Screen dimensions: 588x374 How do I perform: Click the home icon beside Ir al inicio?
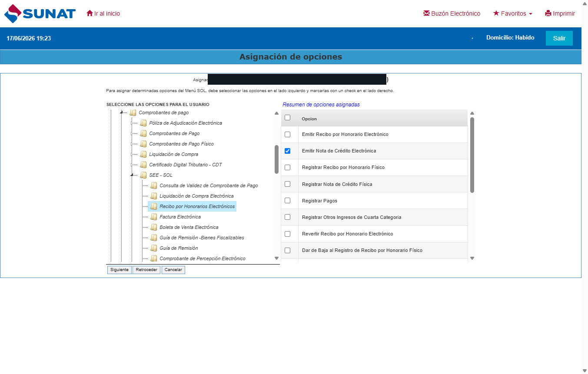point(90,13)
